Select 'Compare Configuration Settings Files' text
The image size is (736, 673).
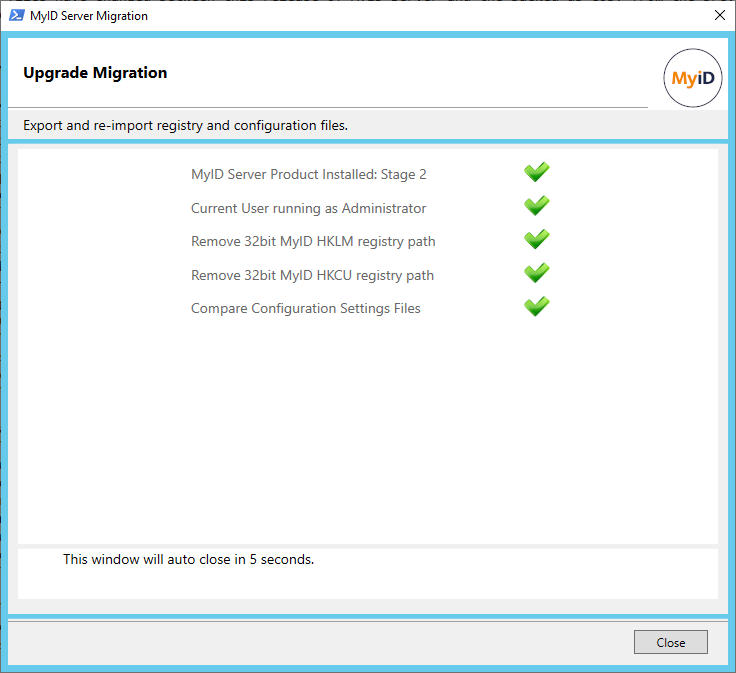[x=306, y=309]
